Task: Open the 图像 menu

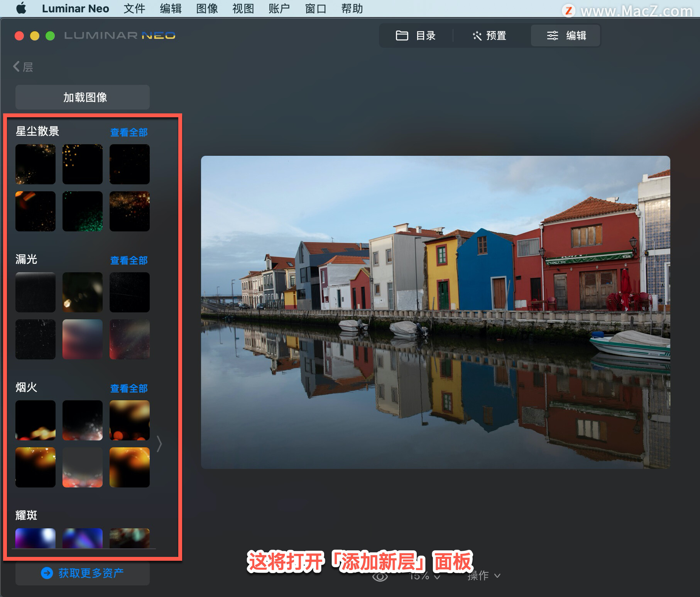Action: 207,8
